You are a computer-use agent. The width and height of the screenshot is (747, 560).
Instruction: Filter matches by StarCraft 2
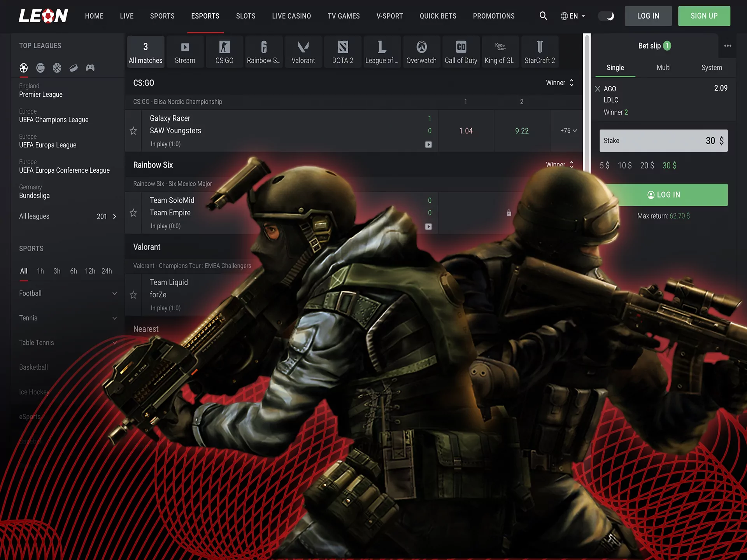click(x=540, y=52)
